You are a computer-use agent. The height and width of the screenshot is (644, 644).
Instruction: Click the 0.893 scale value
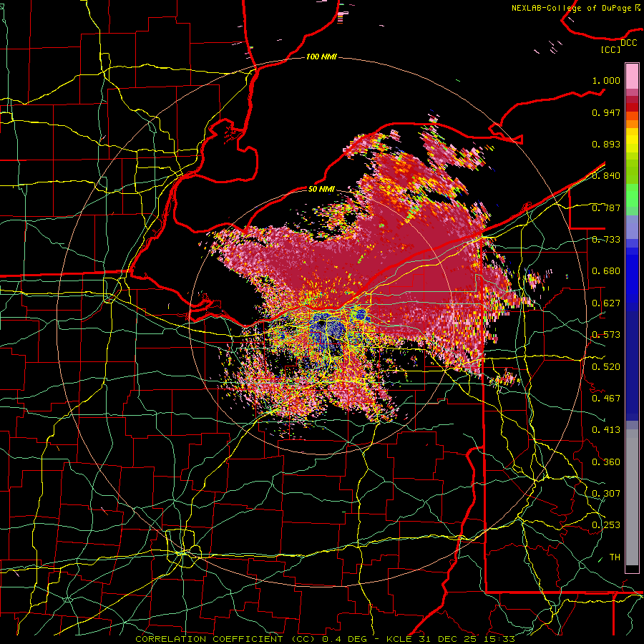(606, 144)
